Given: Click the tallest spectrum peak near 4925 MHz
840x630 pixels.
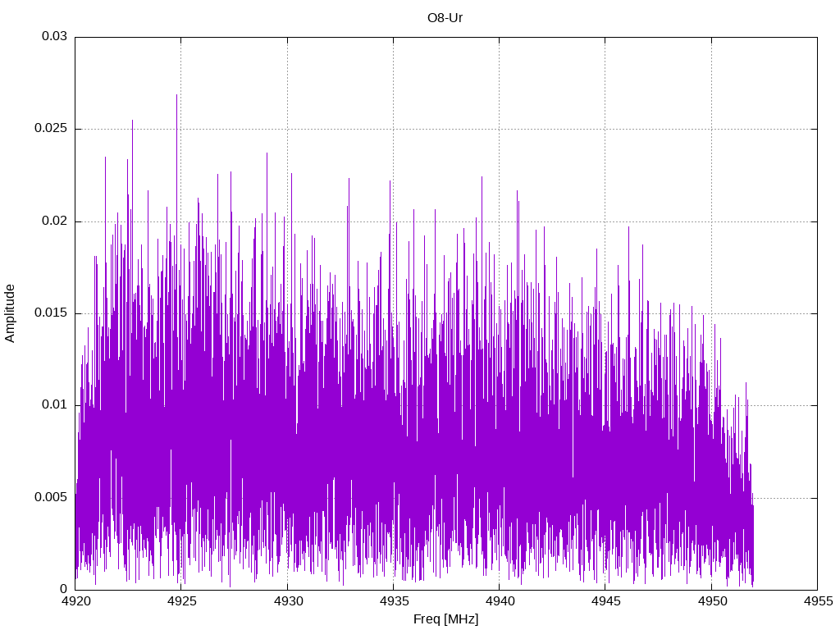Looking at the screenshot, I should tap(177, 96).
